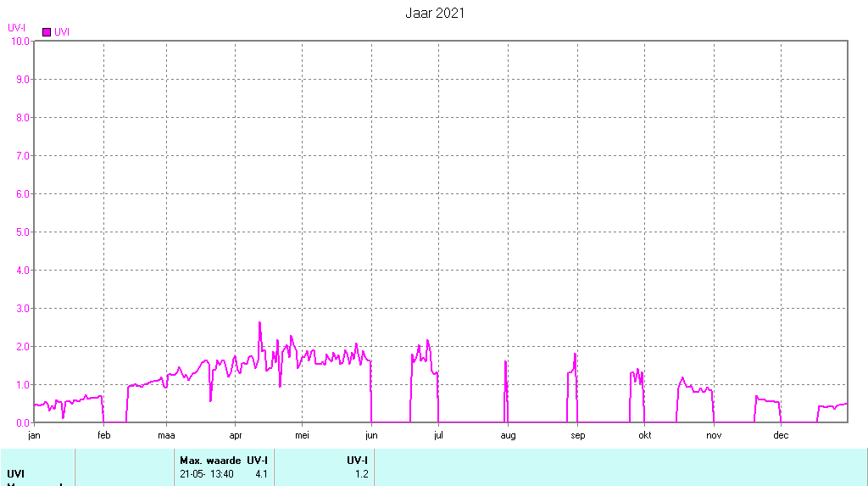Click the 'Max. waarde' table header
The height and width of the screenshot is (486, 868).
pyautogui.click(x=210, y=461)
